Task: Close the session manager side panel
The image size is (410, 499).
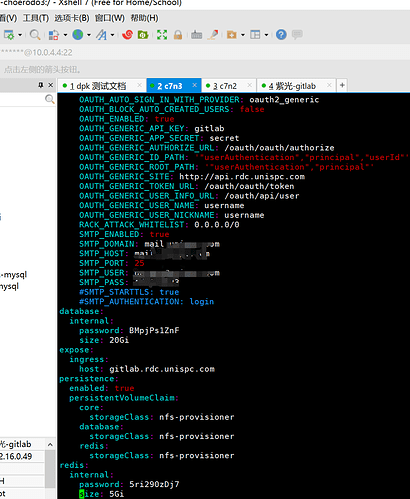Action: [x=51, y=85]
